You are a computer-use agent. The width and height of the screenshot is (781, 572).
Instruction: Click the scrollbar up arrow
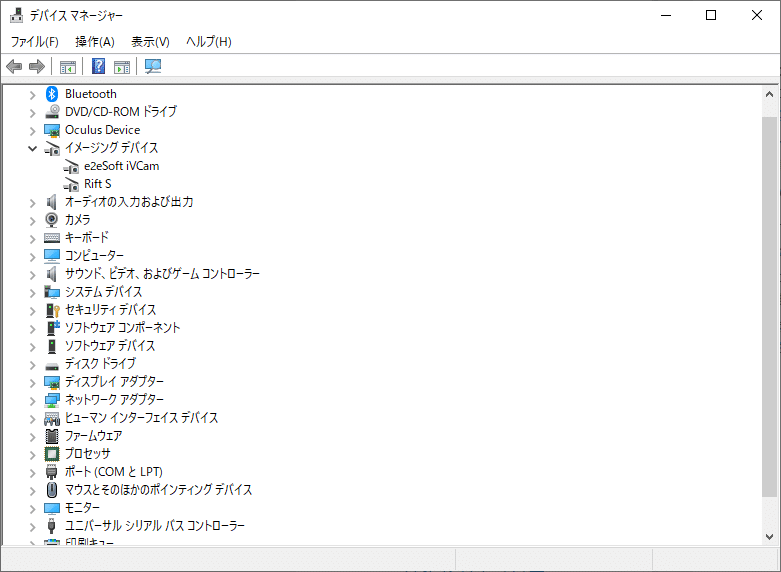coord(769,94)
